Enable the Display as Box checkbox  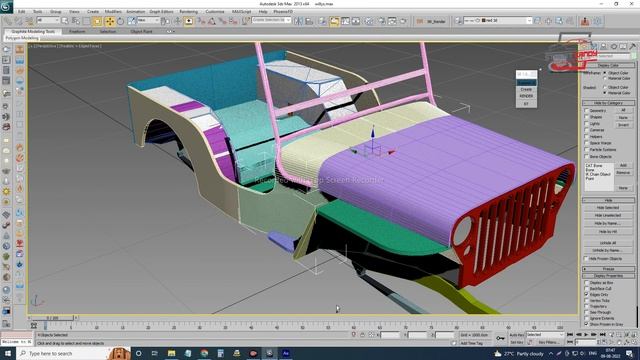coord(587,282)
